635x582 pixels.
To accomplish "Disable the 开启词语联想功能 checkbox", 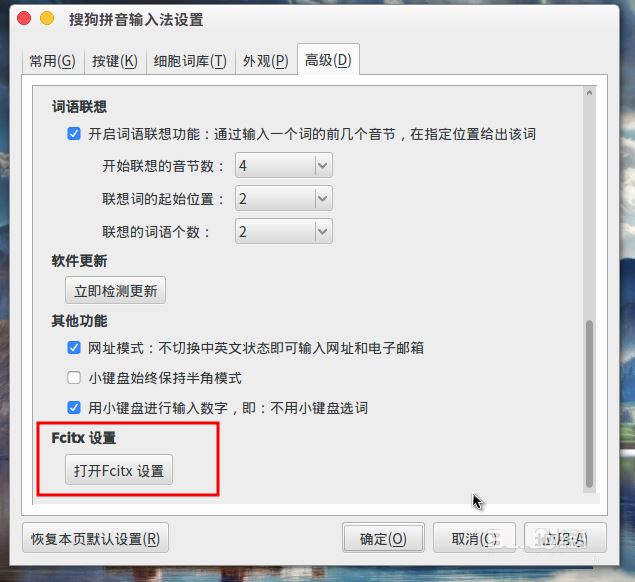I will pyautogui.click(x=74, y=133).
